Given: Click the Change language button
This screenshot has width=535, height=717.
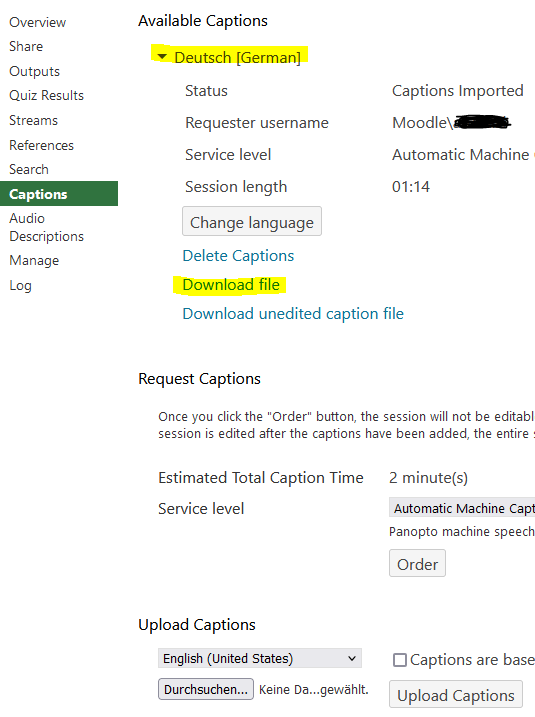Looking at the screenshot, I should (x=252, y=221).
